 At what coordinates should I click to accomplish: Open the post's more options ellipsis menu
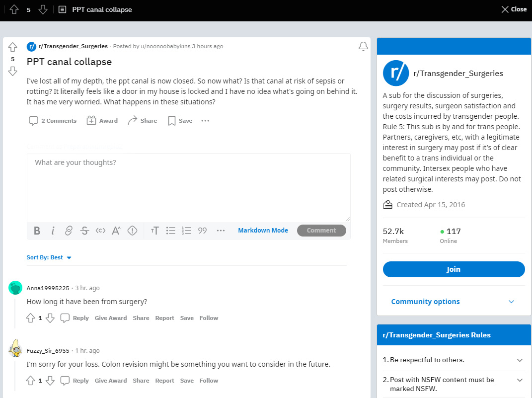pyautogui.click(x=205, y=121)
